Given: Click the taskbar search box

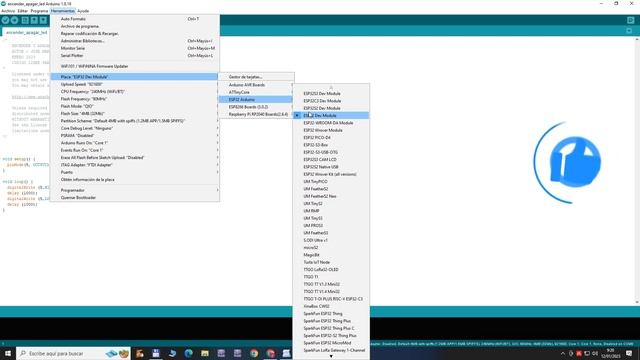Looking at the screenshot, I should click(x=73, y=353).
